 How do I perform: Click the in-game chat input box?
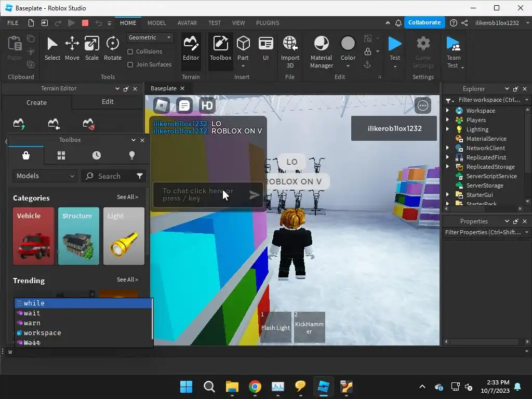point(208,195)
